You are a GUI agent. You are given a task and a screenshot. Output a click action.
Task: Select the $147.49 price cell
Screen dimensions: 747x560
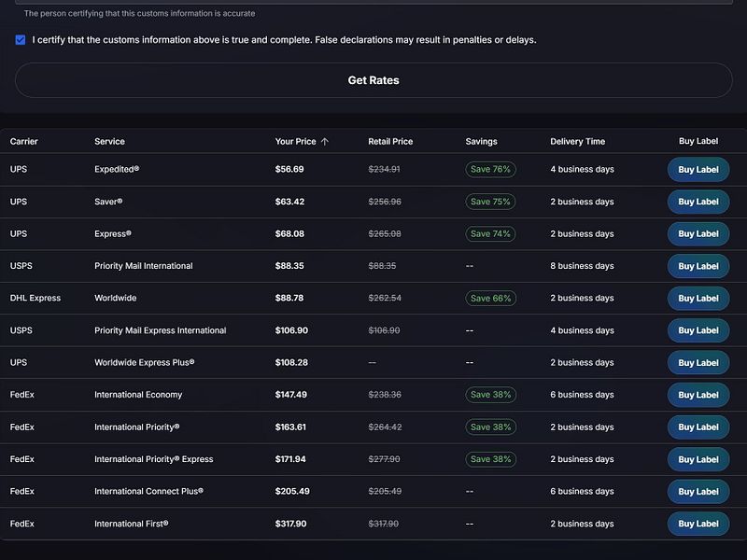pos(291,394)
